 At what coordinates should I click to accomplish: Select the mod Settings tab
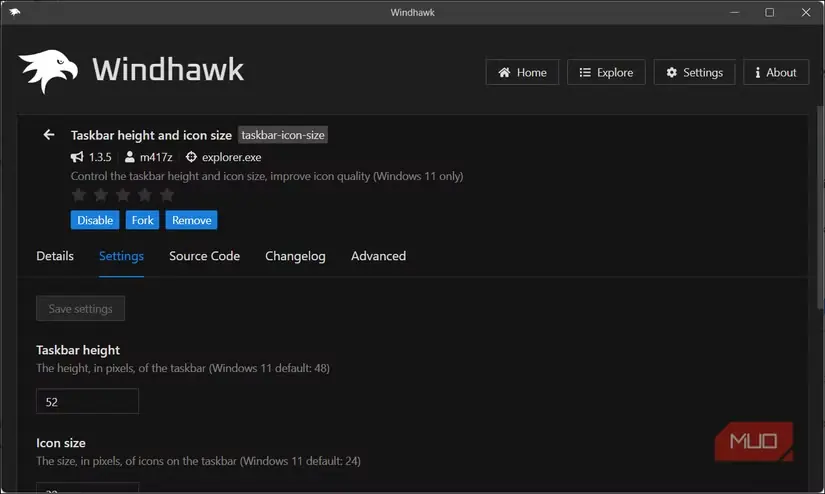point(122,256)
